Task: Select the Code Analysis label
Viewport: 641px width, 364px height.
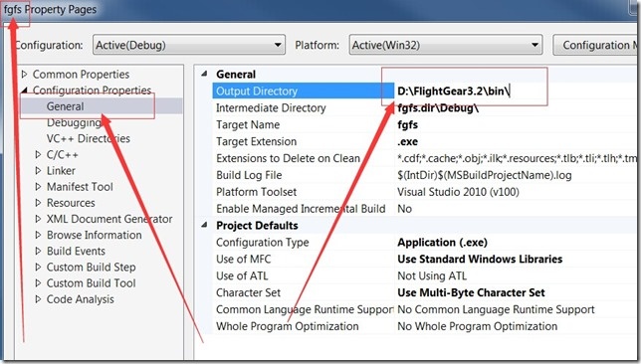Action: tap(80, 299)
